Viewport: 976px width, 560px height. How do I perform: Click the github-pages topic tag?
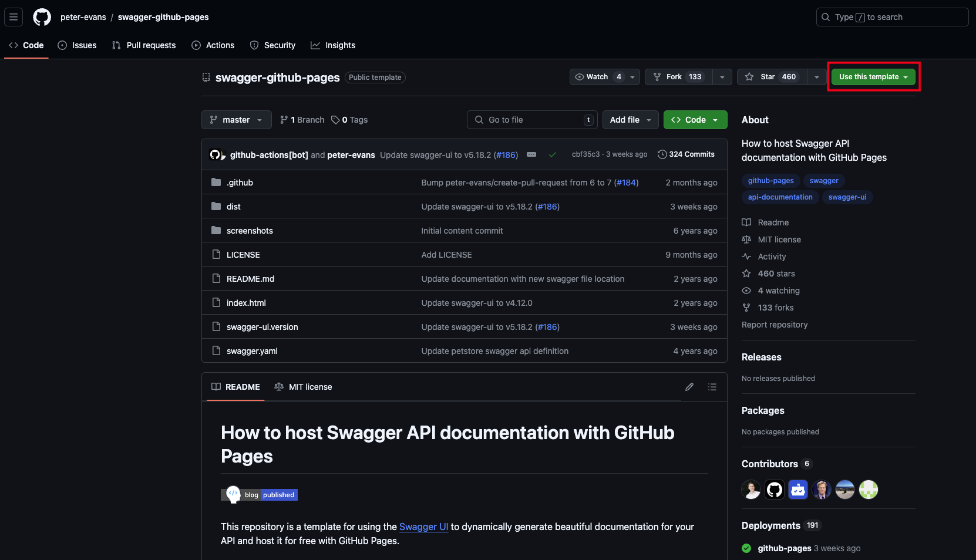[x=770, y=181]
